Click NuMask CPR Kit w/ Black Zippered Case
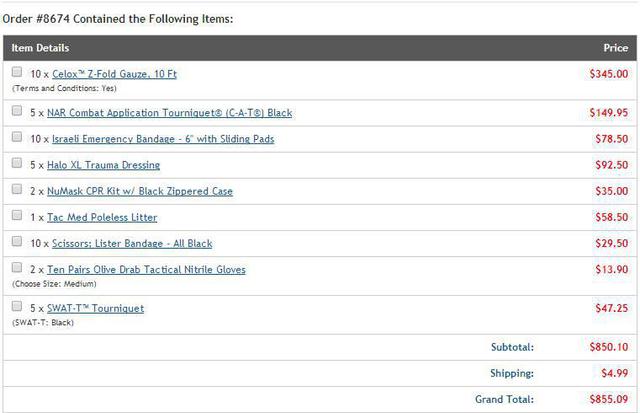 tap(139, 191)
